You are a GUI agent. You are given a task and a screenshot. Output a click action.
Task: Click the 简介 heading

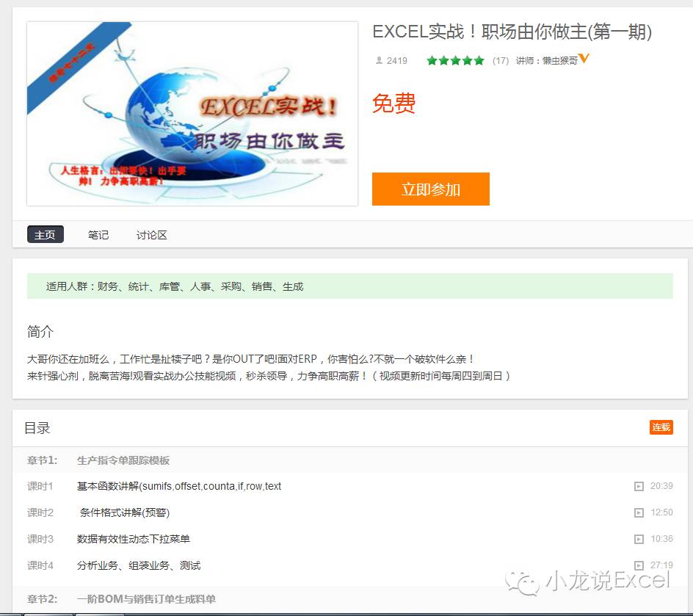(40, 331)
